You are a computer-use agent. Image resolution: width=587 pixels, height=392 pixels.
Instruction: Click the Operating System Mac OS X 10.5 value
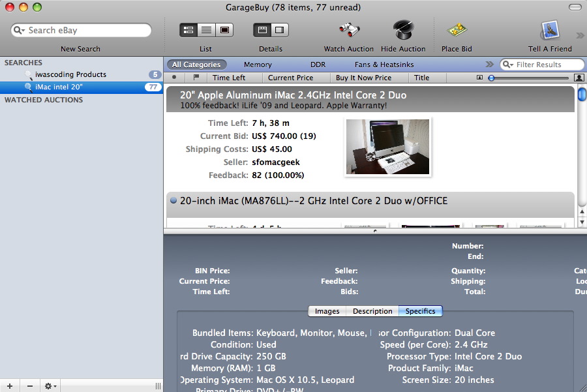305,380
